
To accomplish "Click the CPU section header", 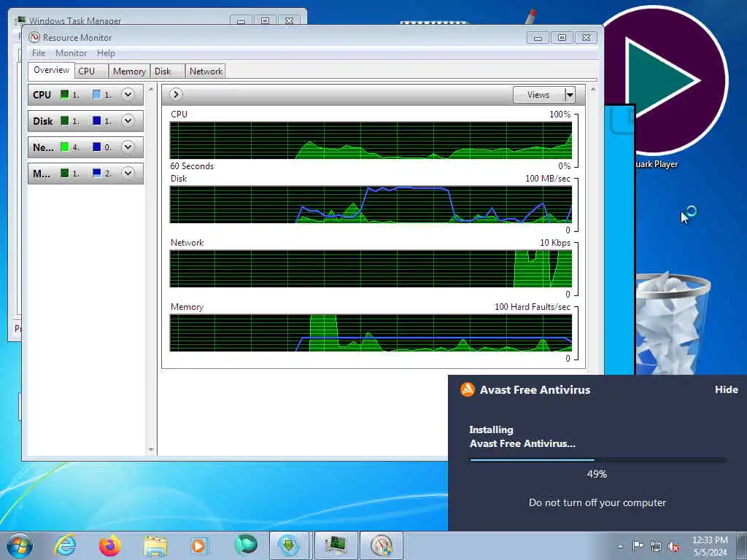I will point(85,94).
